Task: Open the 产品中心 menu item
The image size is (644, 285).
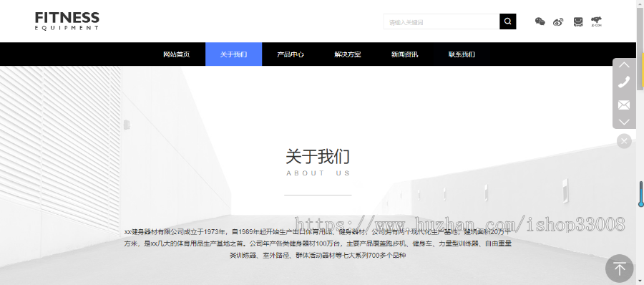Action: click(x=291, y=54)
